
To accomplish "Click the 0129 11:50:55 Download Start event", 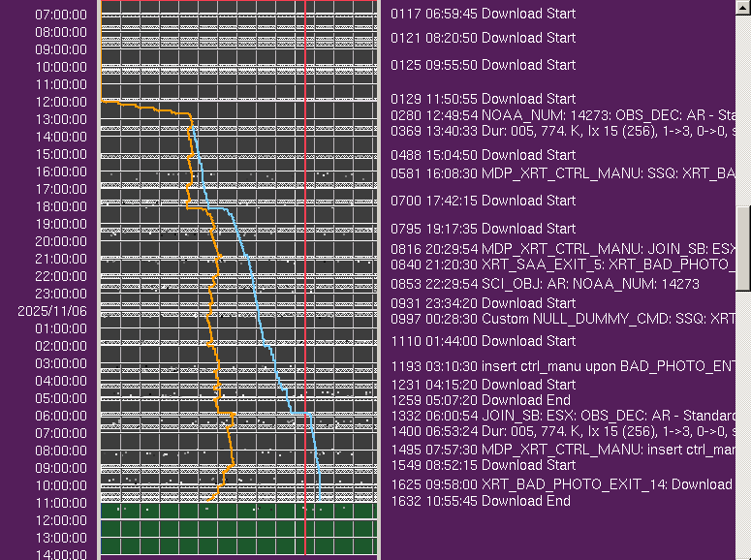I will coord(483,99).
